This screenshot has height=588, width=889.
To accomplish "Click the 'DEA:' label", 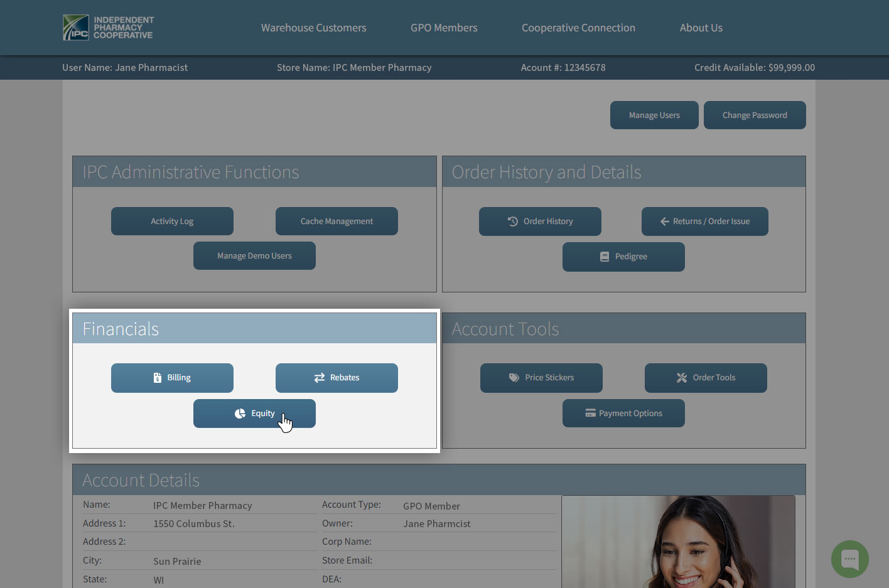I will (x=331, y=579).
